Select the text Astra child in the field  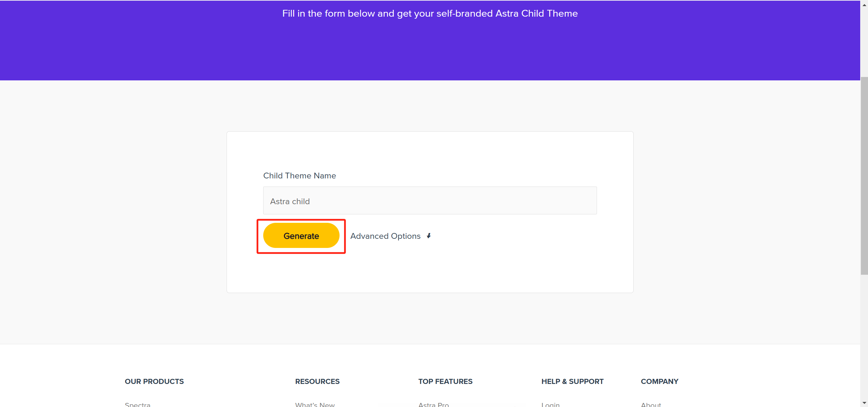[x=290, y=201]
